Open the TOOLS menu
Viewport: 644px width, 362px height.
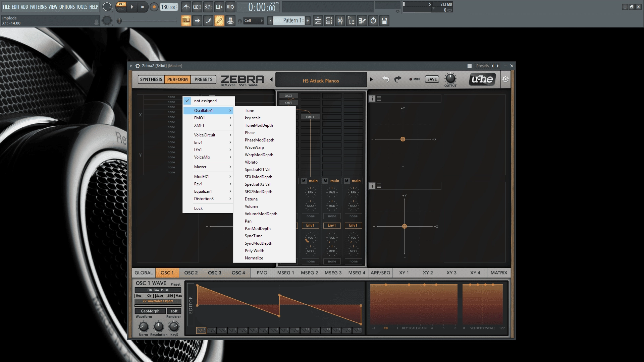(82, 7)
